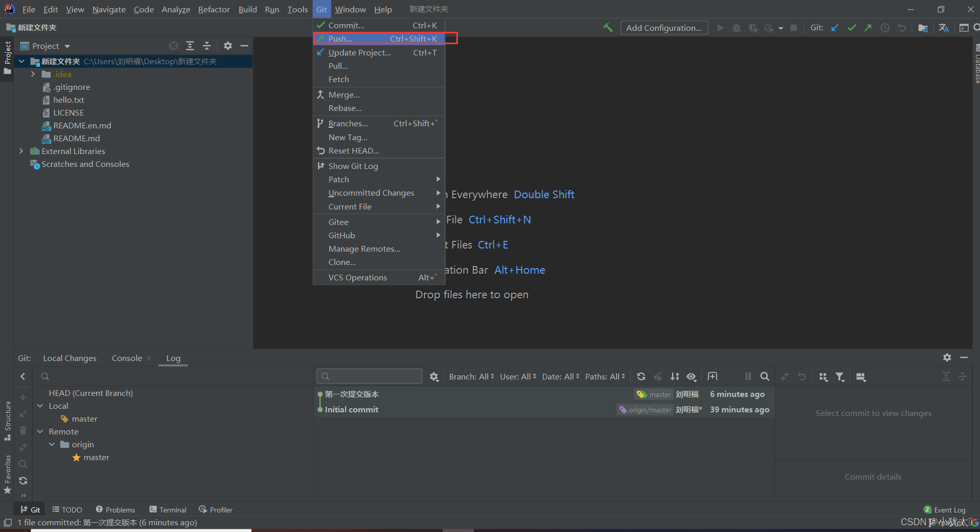Screen dimensions: 980x532
Task: Toggle the eye View Options in Git log
Action: 691,376
